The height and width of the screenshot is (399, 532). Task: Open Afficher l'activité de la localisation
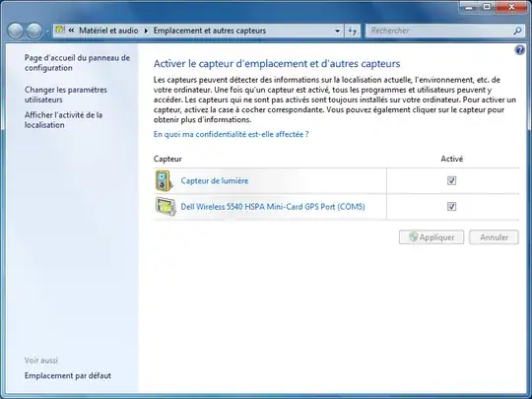click(63, 120)
